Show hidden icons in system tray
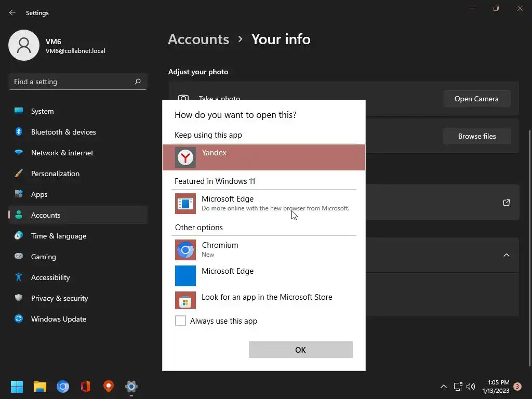 click(x=444, y=387)
